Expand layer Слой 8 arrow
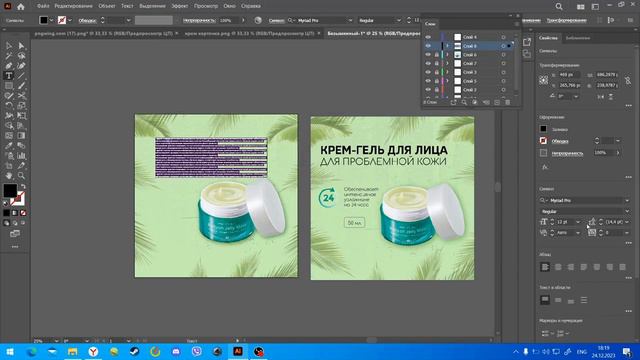The width and height of the screenshot is (640, 360). click(448, 46)
